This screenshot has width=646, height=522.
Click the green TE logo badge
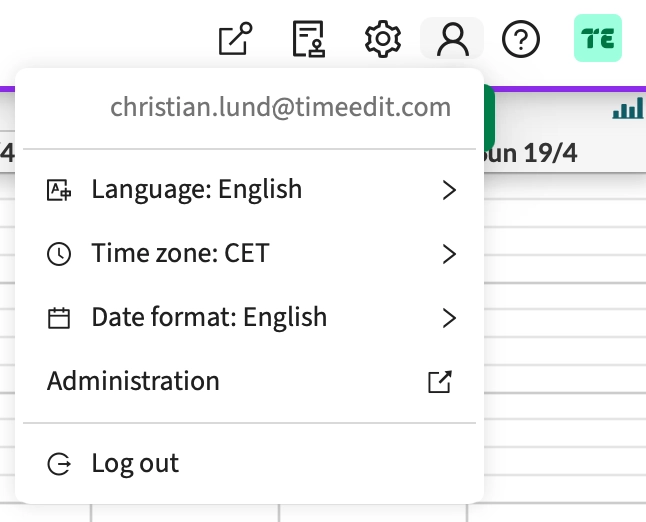click(597, 40)
